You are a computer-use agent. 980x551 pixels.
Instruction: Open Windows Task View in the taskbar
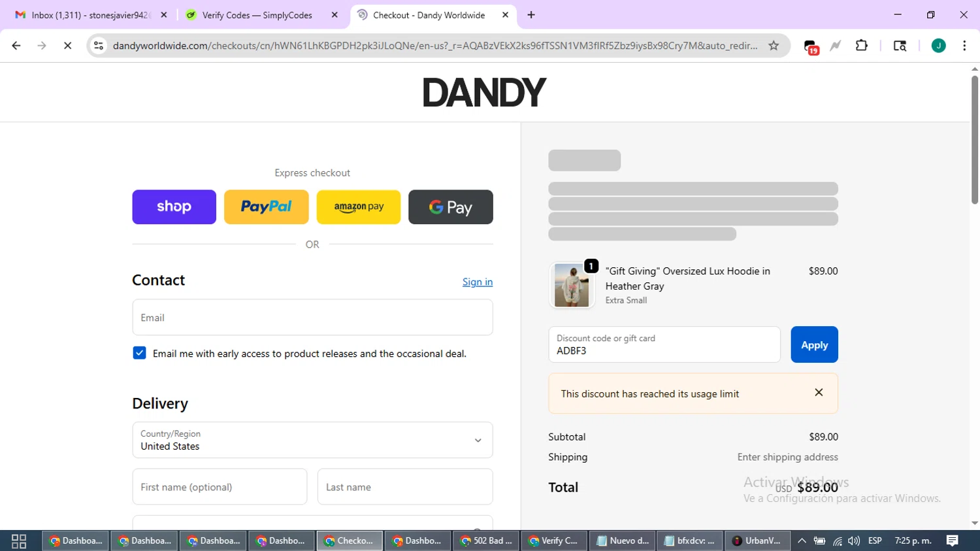19,541
